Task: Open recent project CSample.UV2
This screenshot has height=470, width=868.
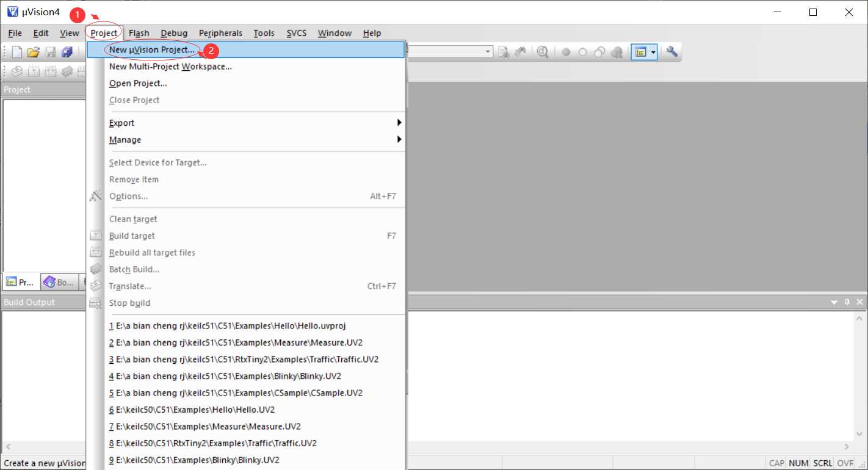Action: coord(246,393)
